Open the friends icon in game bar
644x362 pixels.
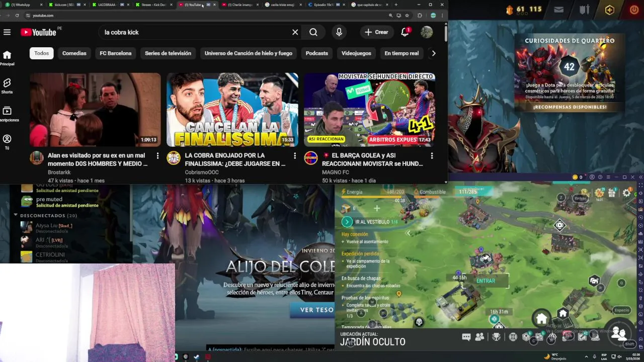pos(480,337)
